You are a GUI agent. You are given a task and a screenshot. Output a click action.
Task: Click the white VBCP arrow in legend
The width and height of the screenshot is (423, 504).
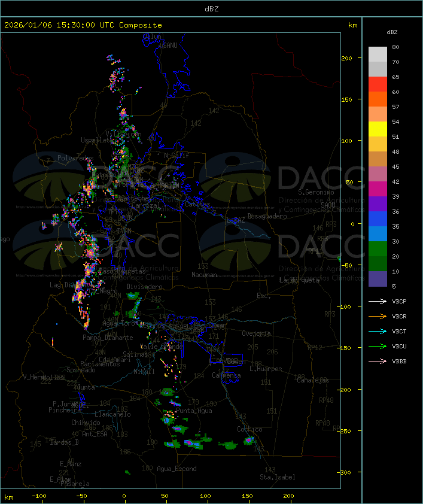[378, 301]
